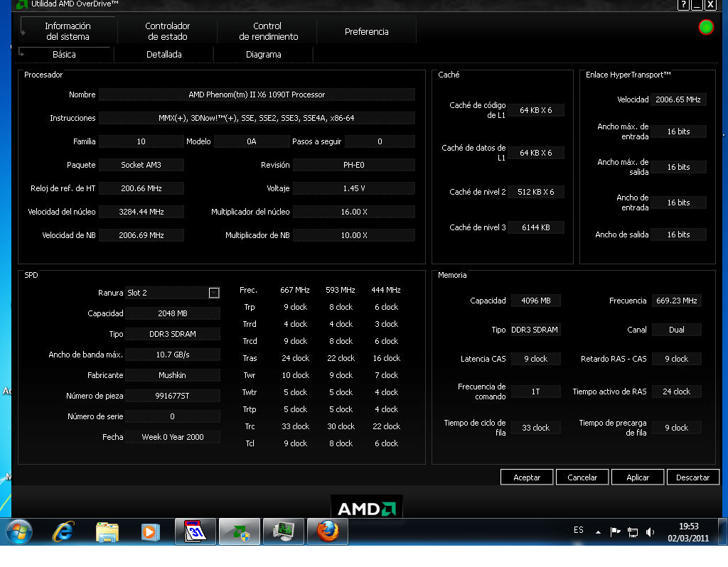Click HyperTransport Velocidad value 2006.65 MHz

coord(678,99)
